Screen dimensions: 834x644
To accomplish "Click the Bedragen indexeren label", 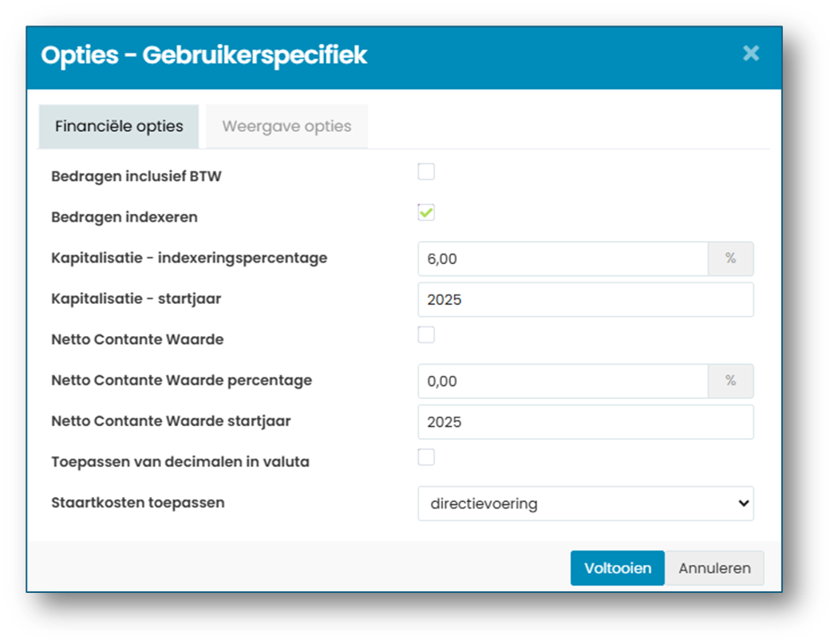I will 125,217.
